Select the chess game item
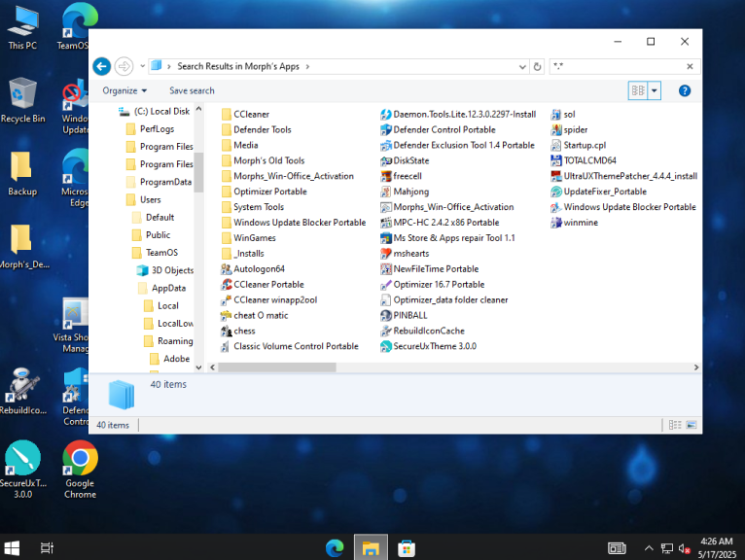 tap(238, 331)
